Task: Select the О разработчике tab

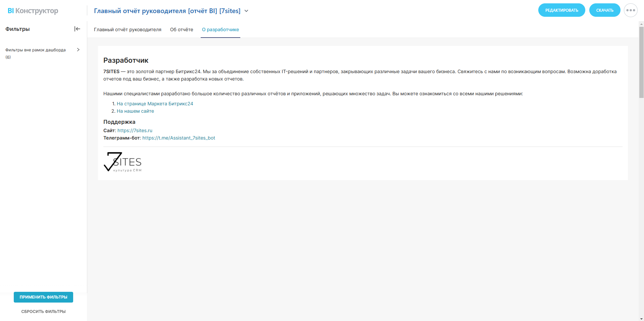Action: 220,30
